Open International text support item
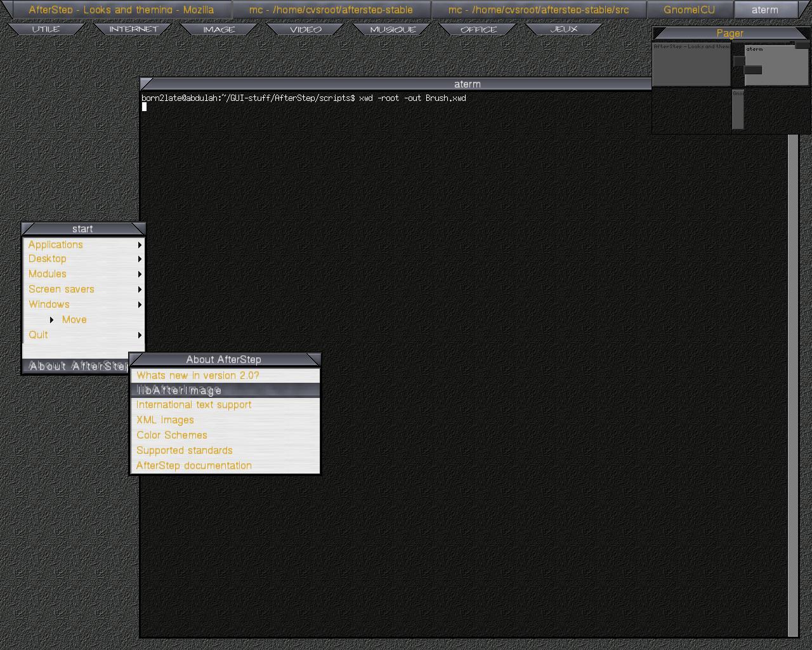Viewport: 812px width, 650px height. tap(225, 405)
